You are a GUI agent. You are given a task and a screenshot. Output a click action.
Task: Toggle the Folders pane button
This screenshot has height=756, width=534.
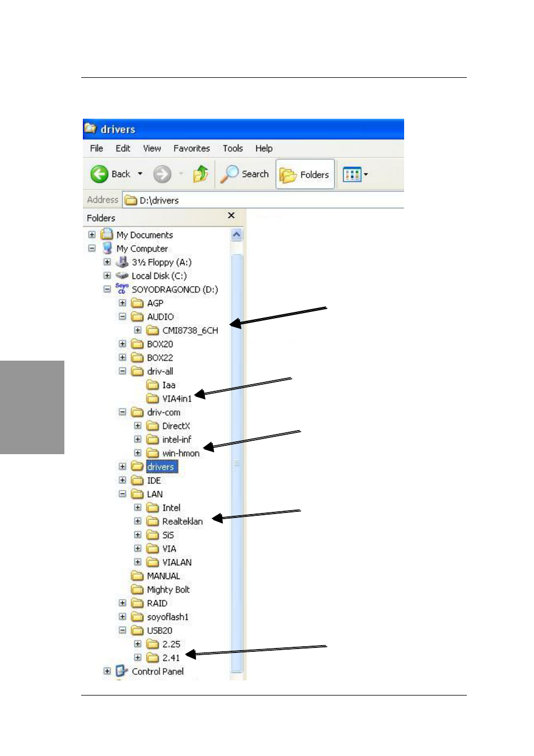click(305, 175)
